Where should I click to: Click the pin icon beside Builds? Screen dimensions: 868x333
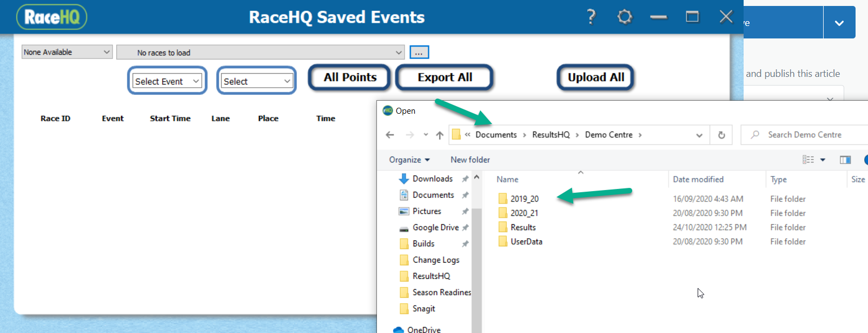pos(465,244)
